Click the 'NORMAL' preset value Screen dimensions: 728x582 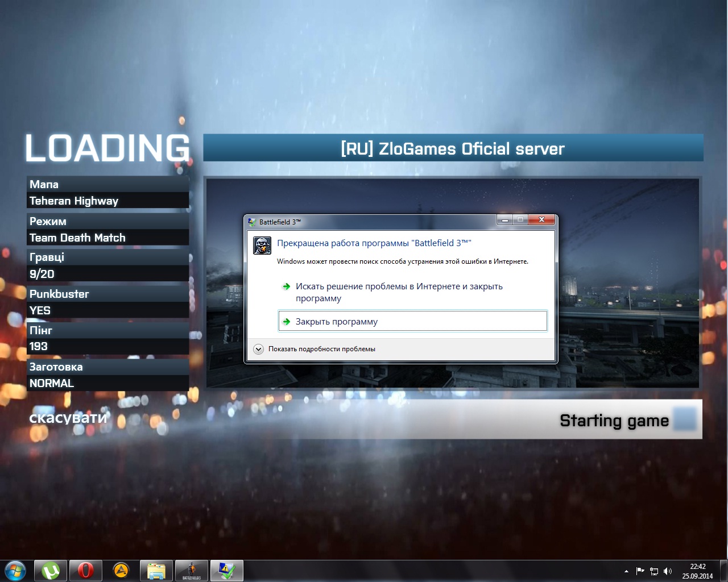pyautogui.click(x=52, y=383)
